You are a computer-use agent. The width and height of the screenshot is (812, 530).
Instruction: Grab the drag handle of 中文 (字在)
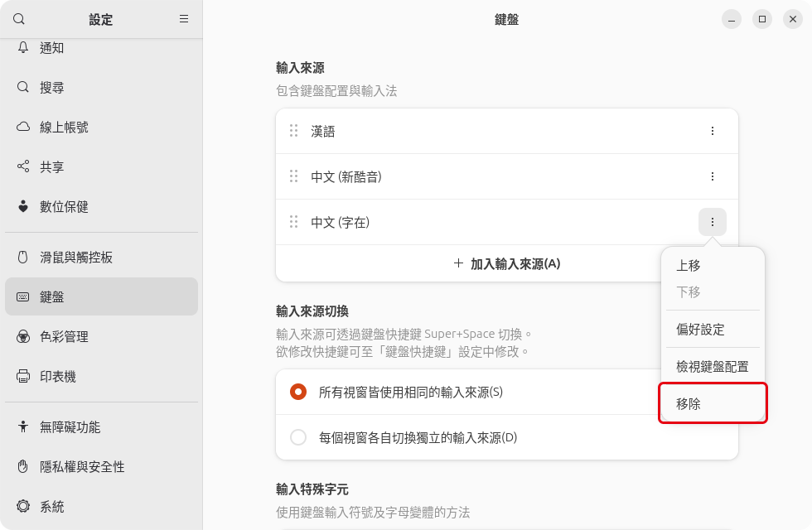pyautogui.click(x=293, y=222)
